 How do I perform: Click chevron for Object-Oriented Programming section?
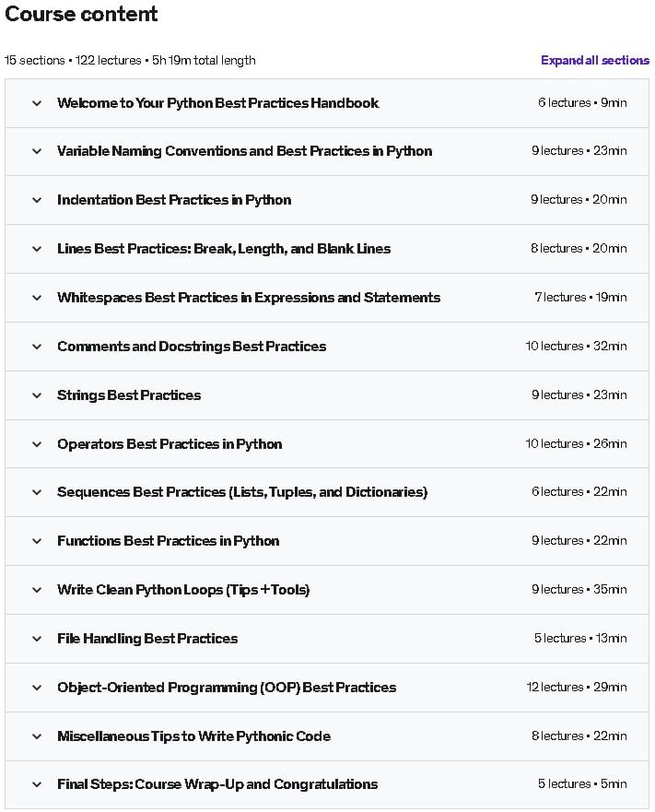tap(37, 688)
